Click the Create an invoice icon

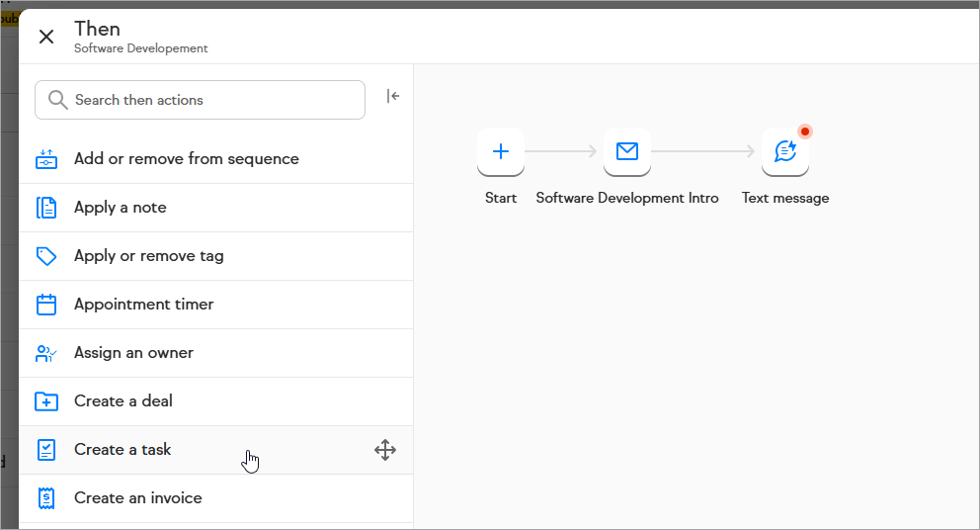46,498
